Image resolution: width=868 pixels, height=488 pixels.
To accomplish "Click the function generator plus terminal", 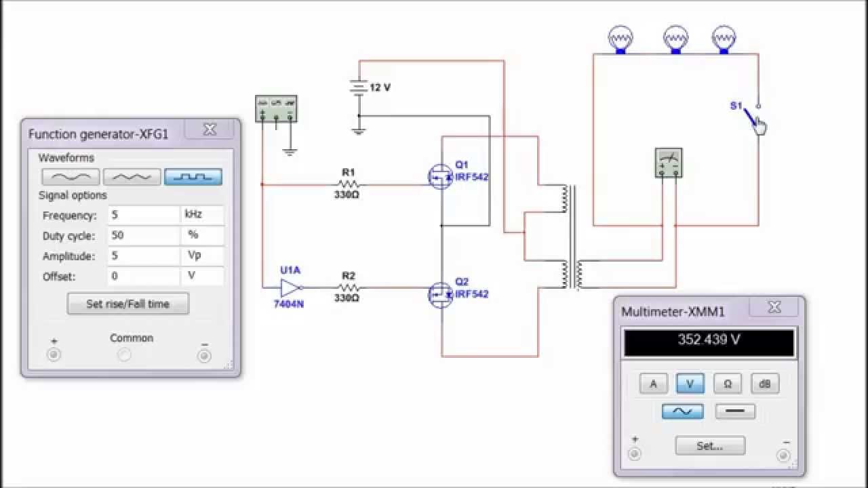I will (x=54, y=354).
